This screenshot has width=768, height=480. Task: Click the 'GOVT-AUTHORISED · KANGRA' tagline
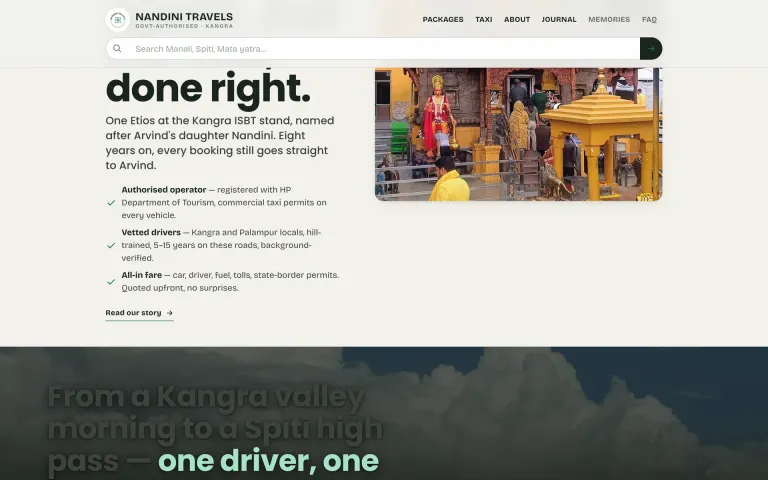(184, 26)
